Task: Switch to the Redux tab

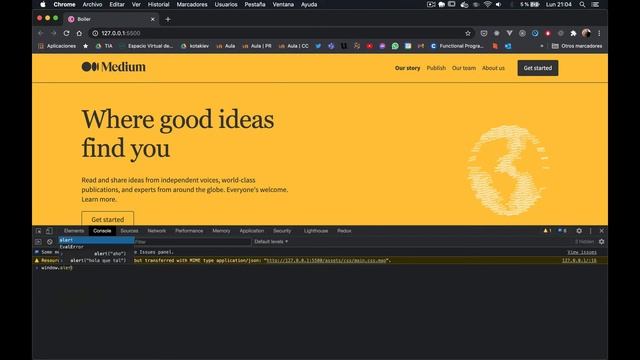Action: [x=344, y=231]
